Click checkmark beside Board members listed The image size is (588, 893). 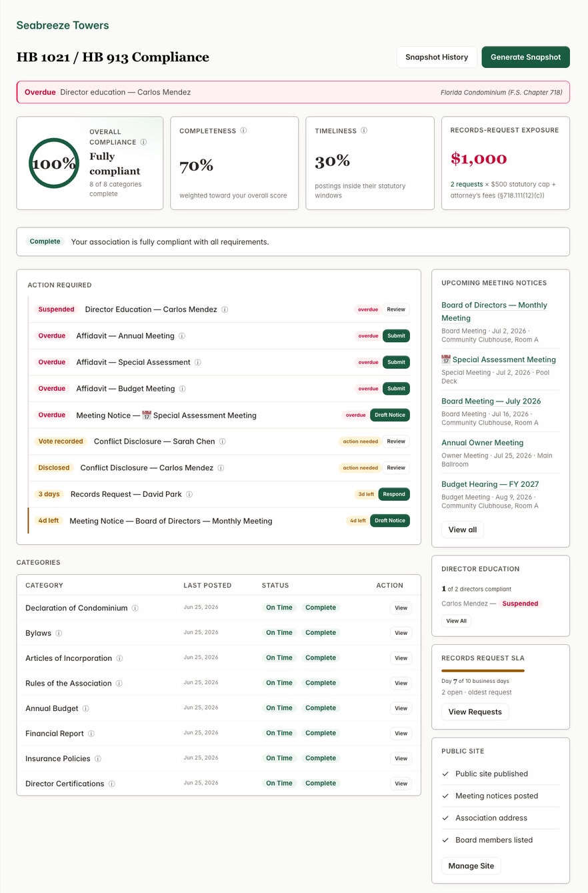pos(445,840)
